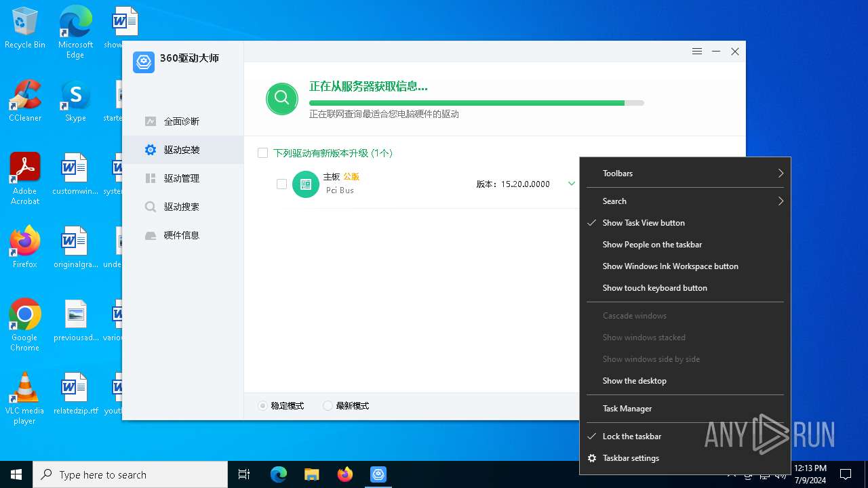
Task: Launch Microsoft Edge from the taskbar
Action: (x=279, y=474)
